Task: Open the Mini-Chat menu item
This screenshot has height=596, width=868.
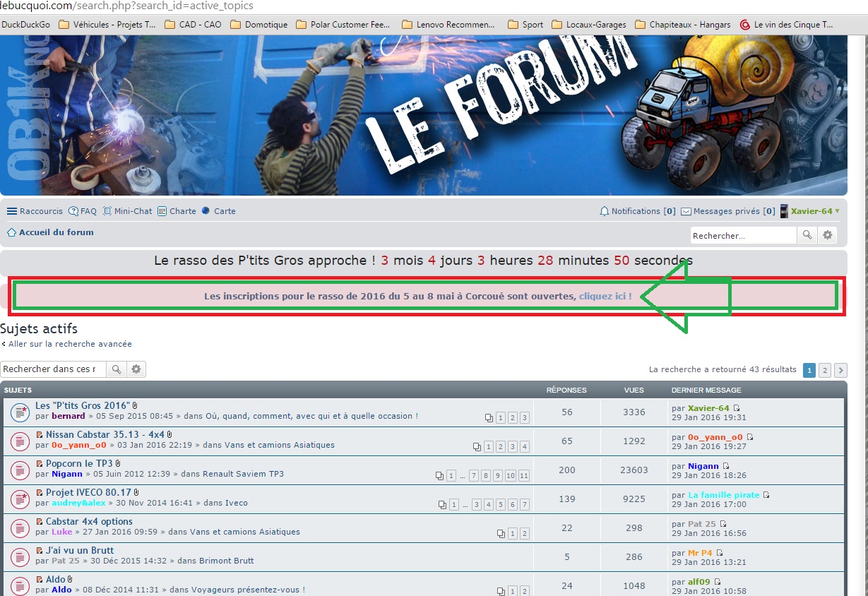Action: coord(128,211)
